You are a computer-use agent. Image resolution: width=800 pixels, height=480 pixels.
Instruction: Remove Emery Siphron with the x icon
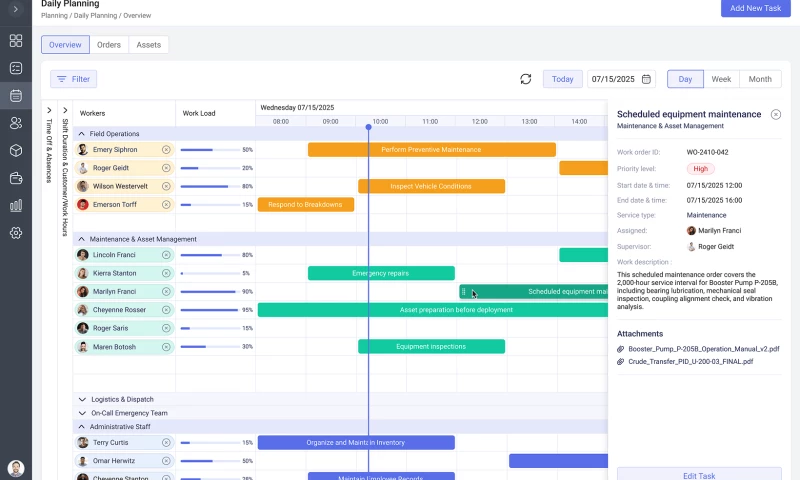166,149
